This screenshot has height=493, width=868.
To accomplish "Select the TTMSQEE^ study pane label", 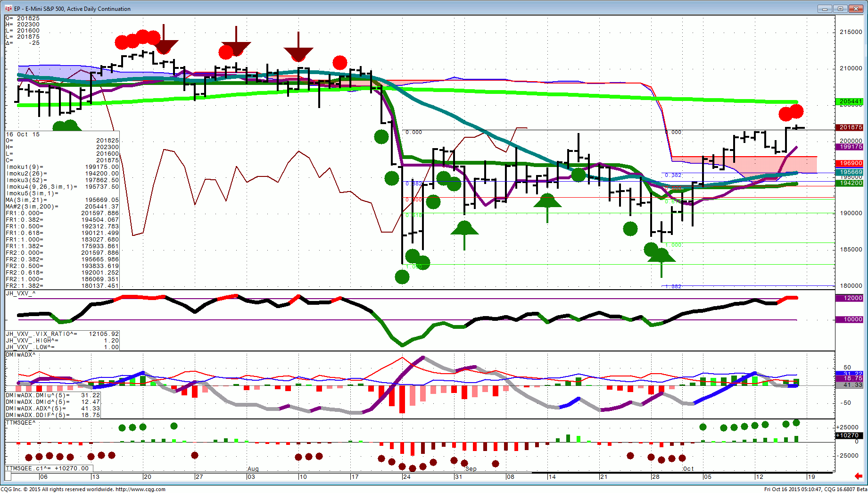I will pos(20,423).
